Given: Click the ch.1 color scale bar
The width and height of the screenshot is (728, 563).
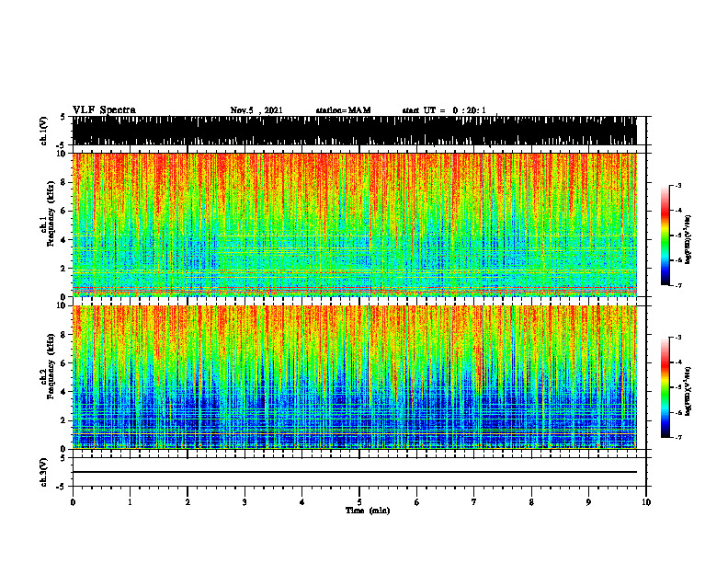Looking at the screenshot, I should [665, 236].
